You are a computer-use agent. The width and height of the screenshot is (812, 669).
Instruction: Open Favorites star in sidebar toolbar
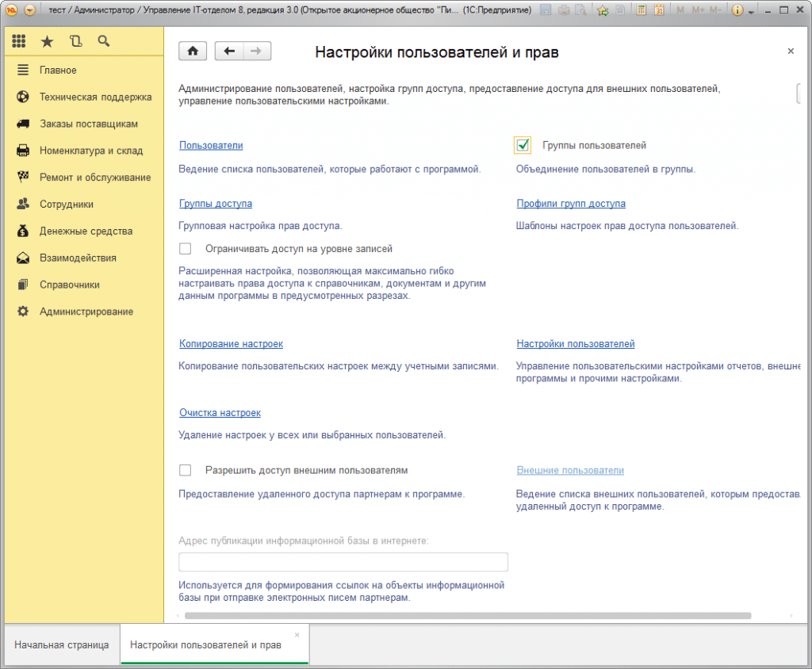[x=47, y=41]
